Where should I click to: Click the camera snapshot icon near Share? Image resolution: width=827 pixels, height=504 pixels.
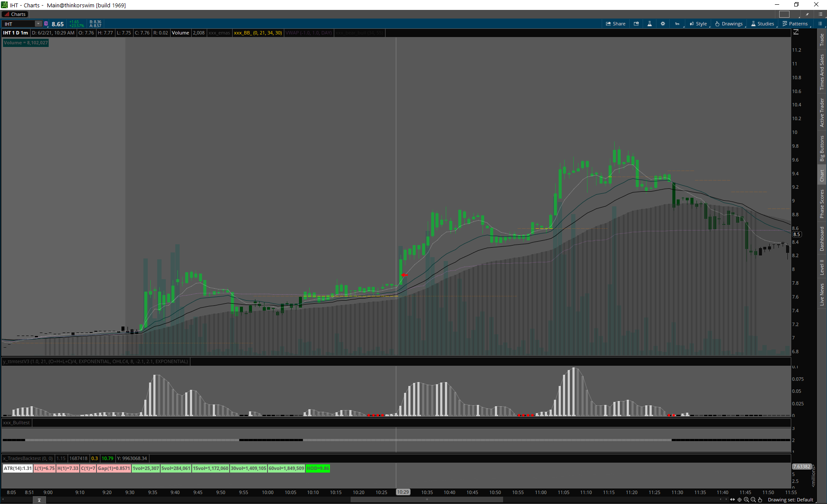636,24
